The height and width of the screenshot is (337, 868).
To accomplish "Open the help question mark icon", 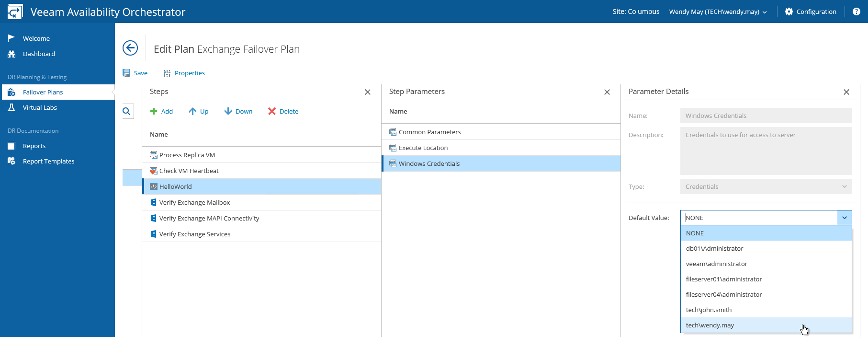I will [x=857, y=12].
